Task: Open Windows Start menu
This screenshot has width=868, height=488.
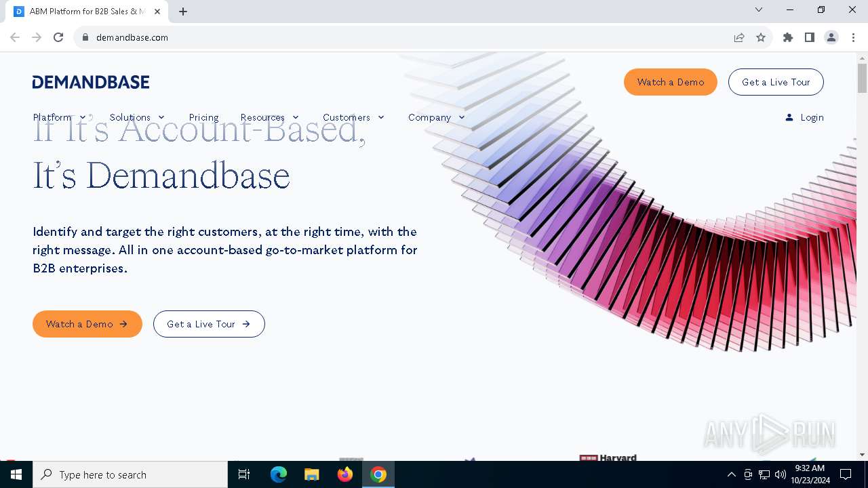Action: 16,474
